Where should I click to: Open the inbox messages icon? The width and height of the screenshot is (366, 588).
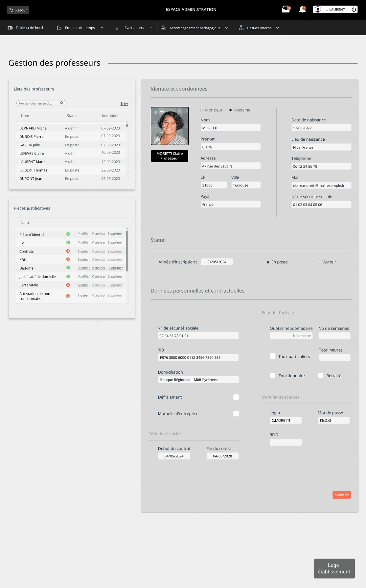286,10
